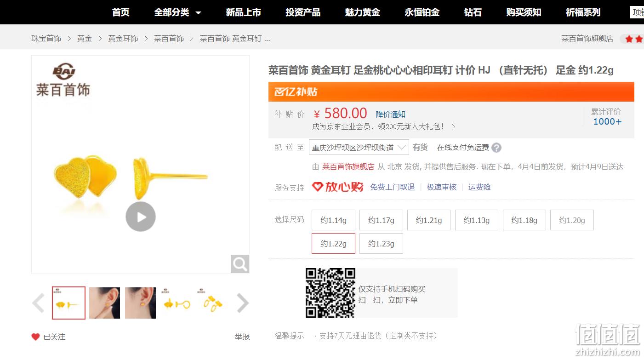
Task: Expand the 全部分类 dropdown menu
Action: tap(178, 12)
